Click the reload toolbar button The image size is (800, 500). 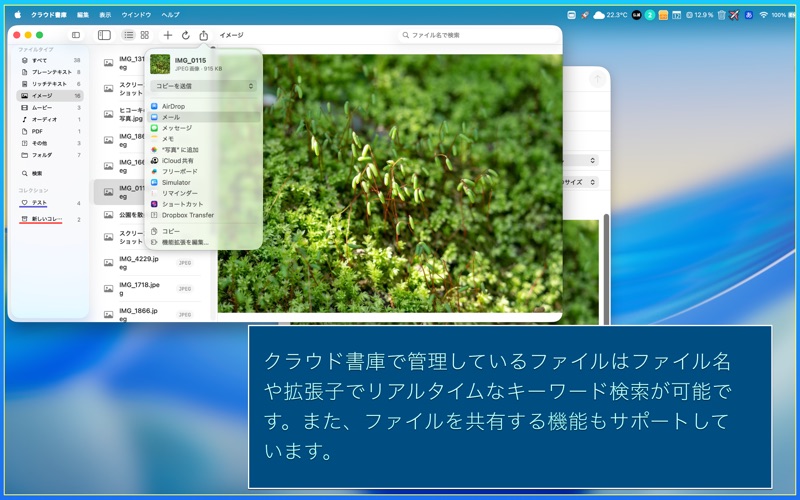186,35
